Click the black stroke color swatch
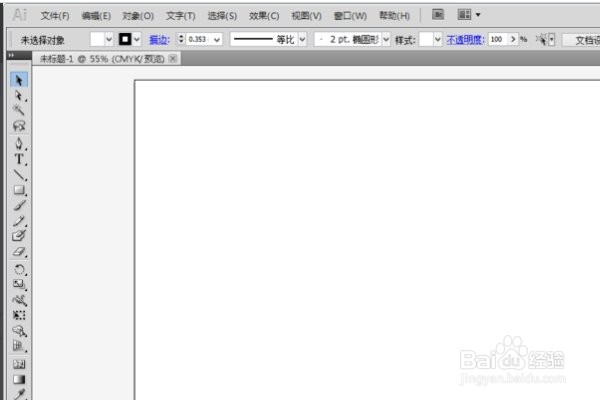 tap(125, 39)
